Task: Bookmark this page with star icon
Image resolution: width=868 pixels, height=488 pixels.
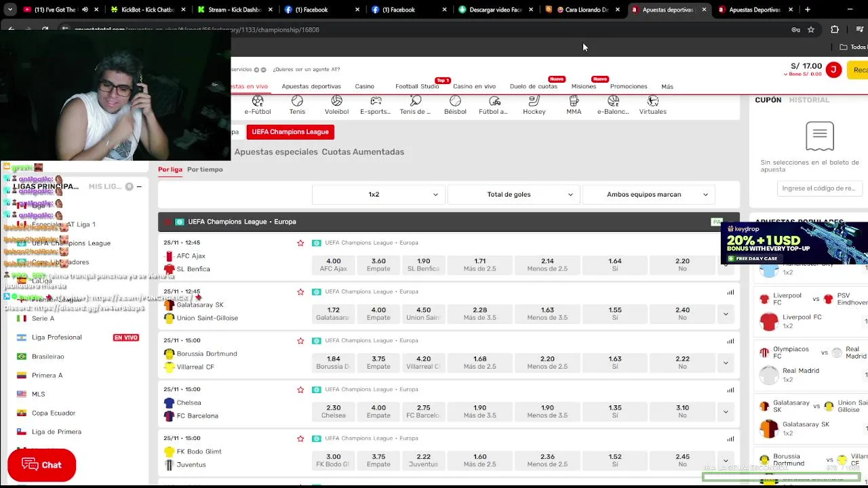Action: (811, 30)
